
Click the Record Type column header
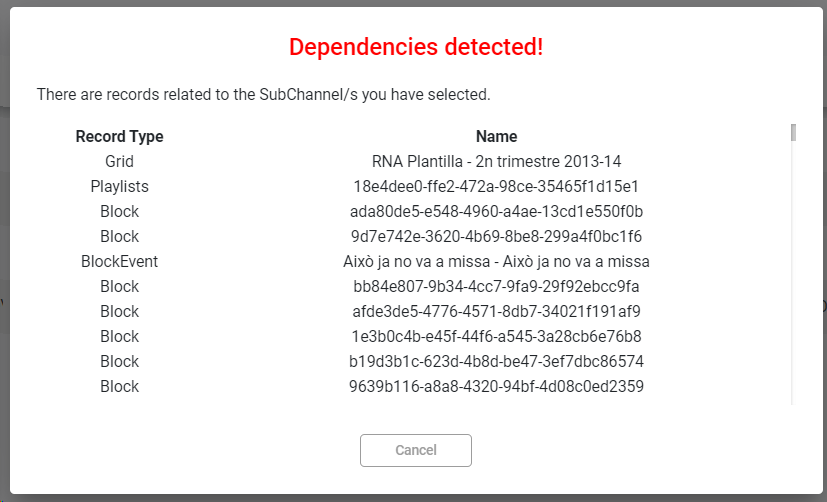(120, 137)
